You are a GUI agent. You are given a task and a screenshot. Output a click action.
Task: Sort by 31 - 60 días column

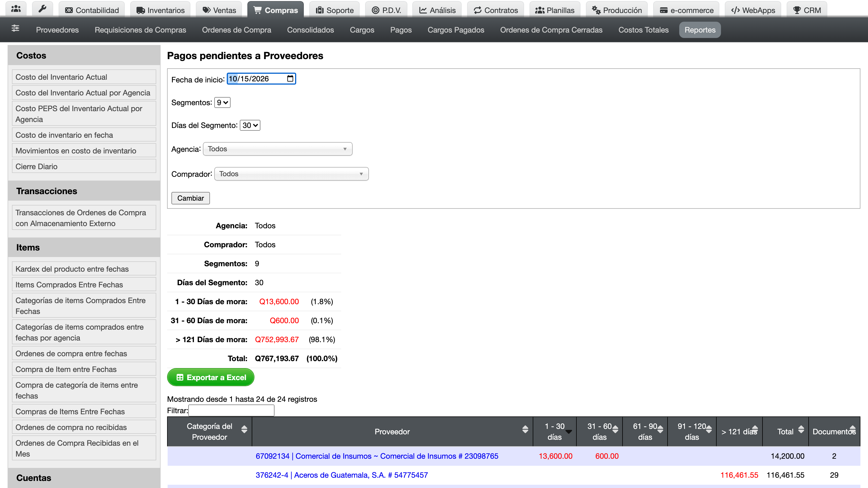tap(615, 429)
